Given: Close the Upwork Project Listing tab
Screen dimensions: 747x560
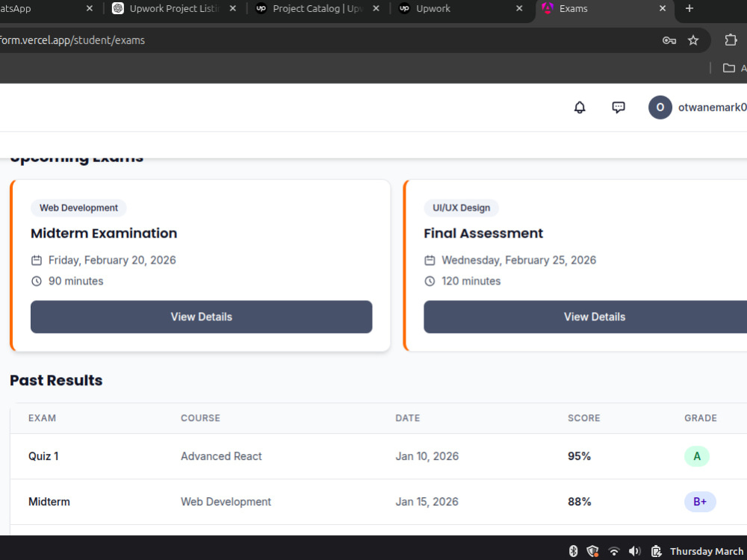Looking at the screenshot, I should point(232,8).
